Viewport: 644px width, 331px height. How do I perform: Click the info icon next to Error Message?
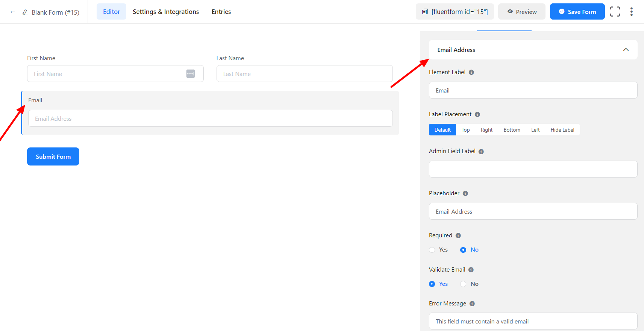click(x=472, y=304)
